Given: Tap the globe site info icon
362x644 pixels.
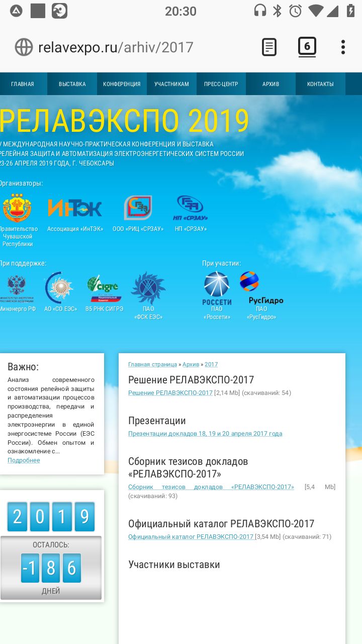Looking at the screenshot, I should click(24, 47).
